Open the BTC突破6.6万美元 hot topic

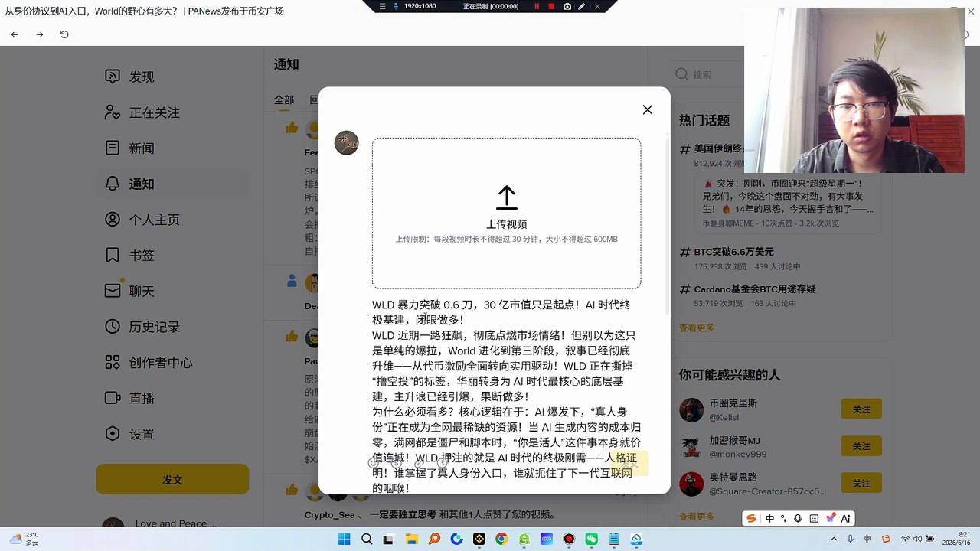pos(734,252)
